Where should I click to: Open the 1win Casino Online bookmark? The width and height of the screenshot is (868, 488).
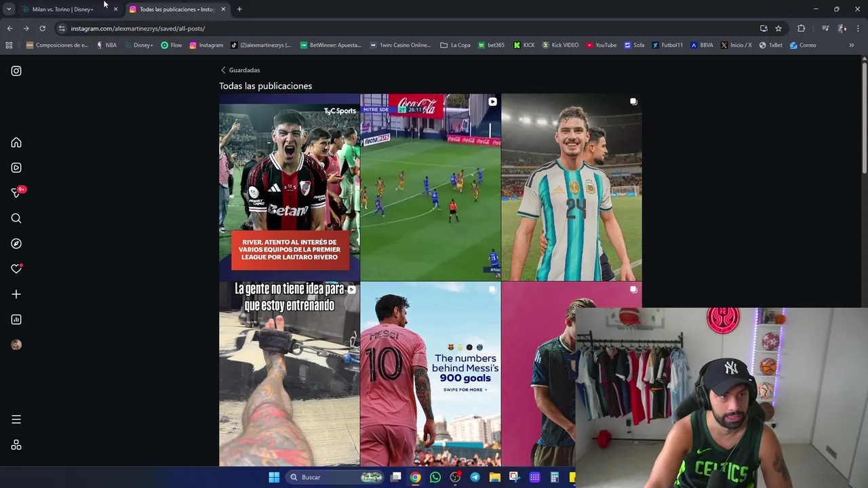coord(400,45)
